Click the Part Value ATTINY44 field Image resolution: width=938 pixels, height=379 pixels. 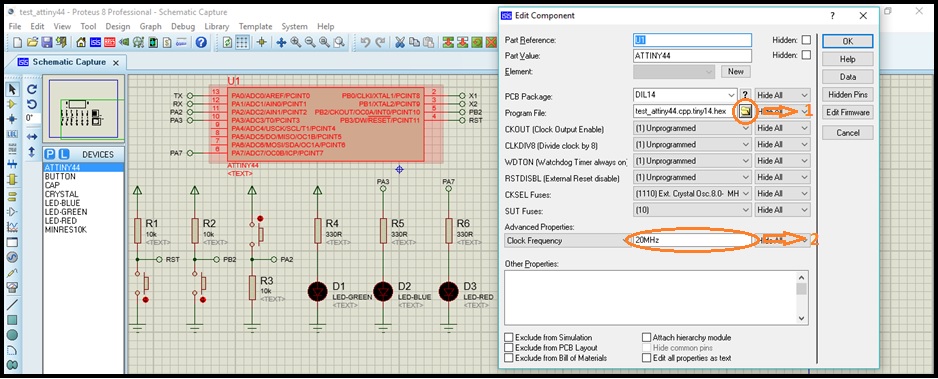tap(692, 56)
